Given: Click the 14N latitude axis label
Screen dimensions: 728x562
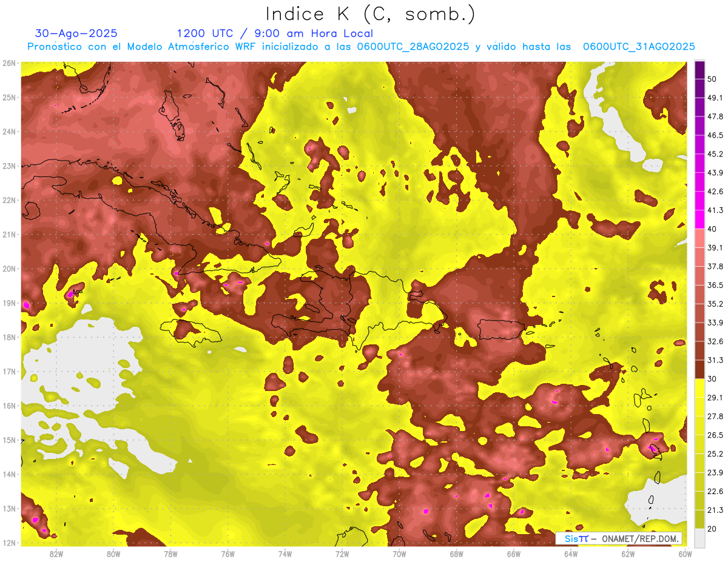Looking at the screenshot, I should pos(8,474).
